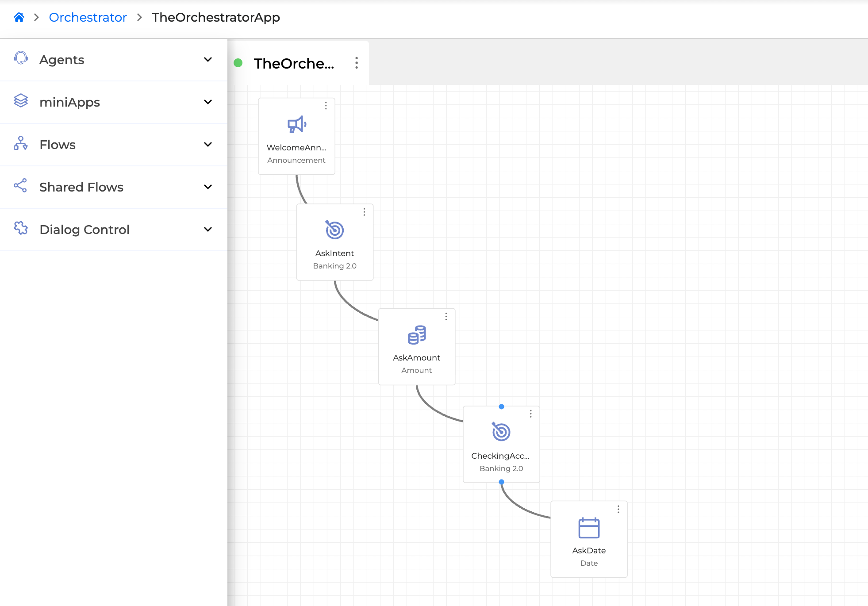This screenshot has height=606, width=868.
Task: Expand the Agents section chevron
Action: tap(208, 59)
